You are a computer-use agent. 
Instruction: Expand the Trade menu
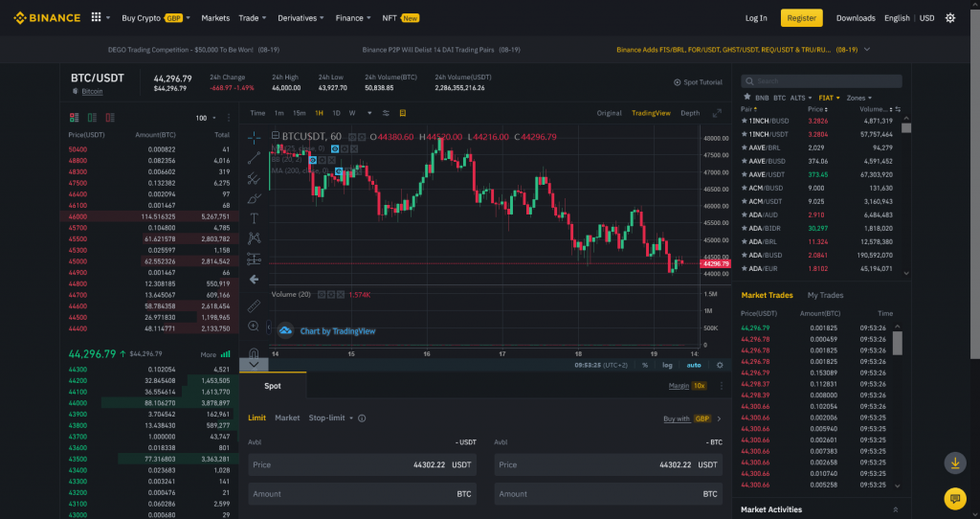tap(253, 18)
